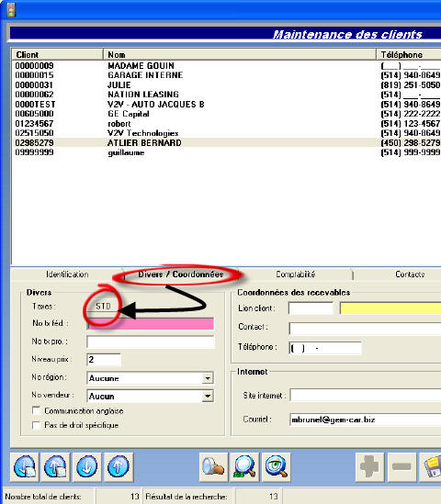Viewport: 441px width, 504px height.
Task: Click the flashlight search icon
Action: point(213,466)
